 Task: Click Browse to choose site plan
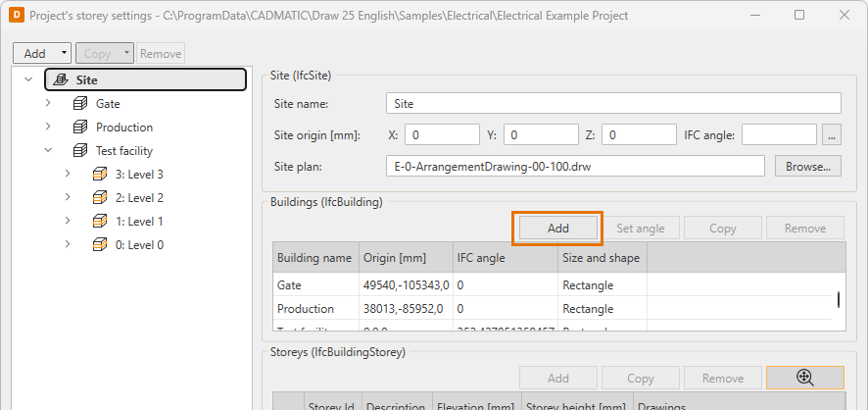tap(807, 167)
